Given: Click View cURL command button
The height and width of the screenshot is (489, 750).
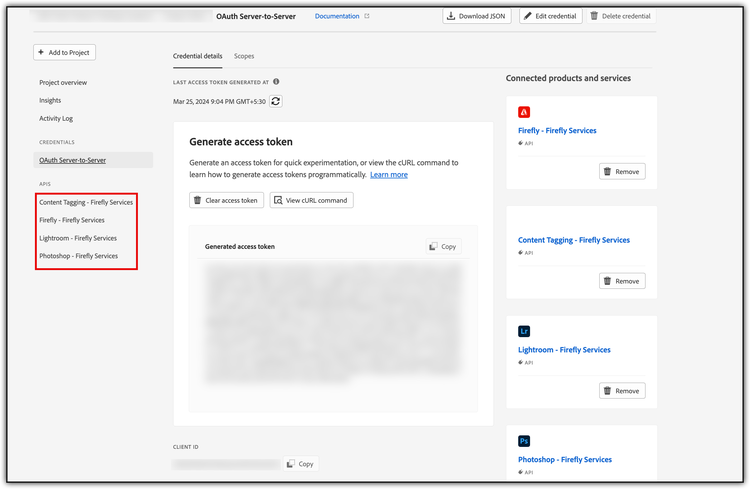Looking at the screenshot, I should 311,200.
